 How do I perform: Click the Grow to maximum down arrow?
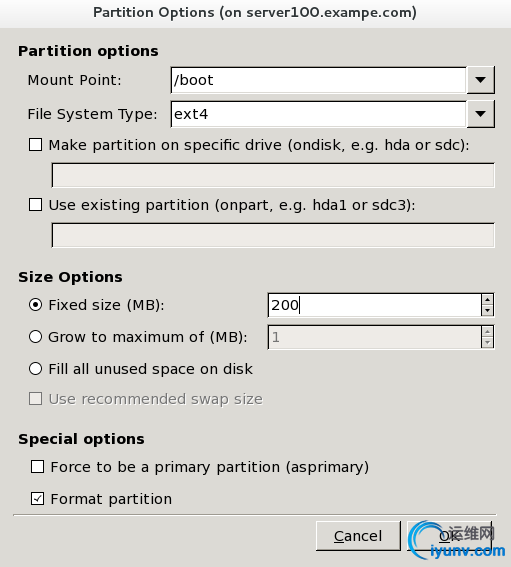coord(487,342)
